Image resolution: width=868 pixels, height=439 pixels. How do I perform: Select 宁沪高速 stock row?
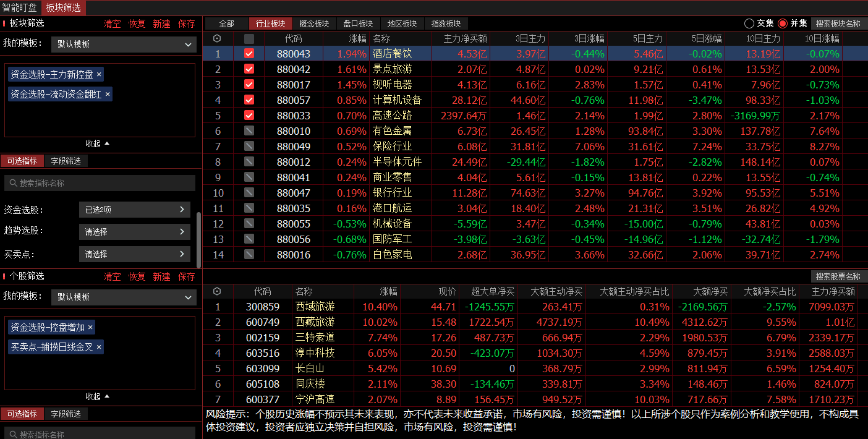[x=535, y=399]
